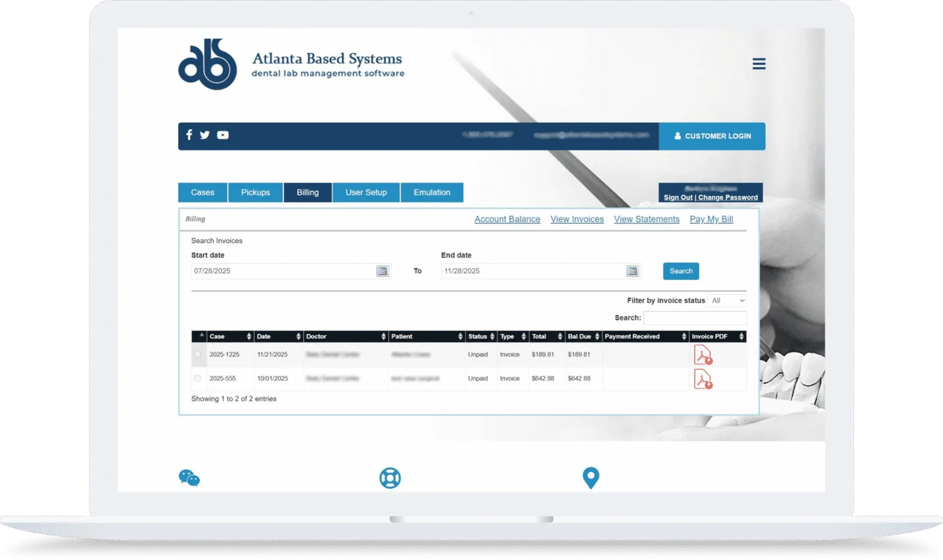The height and width of the screenshot is (560, 943).
Task: Download PDF invoice for case 2025-1225
Action: pyautogui.click(x=703, y=355)
